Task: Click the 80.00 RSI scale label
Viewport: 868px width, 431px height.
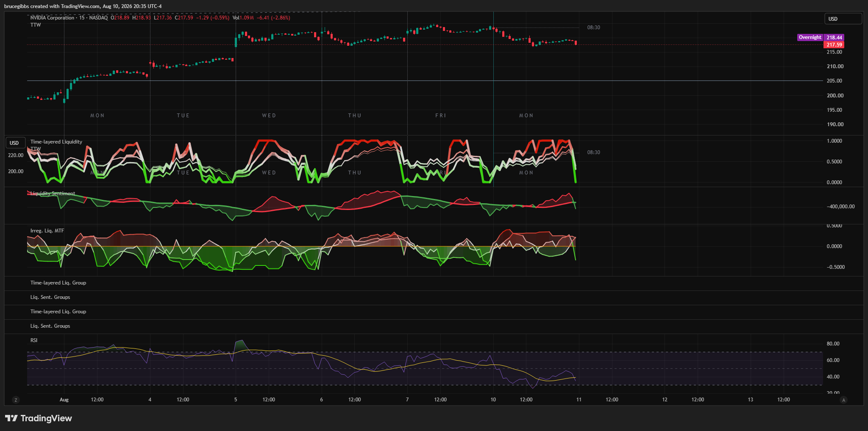Action: (833, 344)
